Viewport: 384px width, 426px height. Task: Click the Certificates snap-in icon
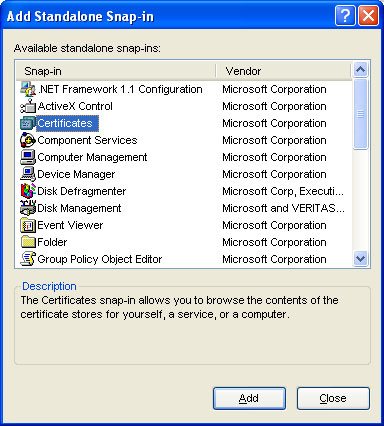(x=28, y=123)
